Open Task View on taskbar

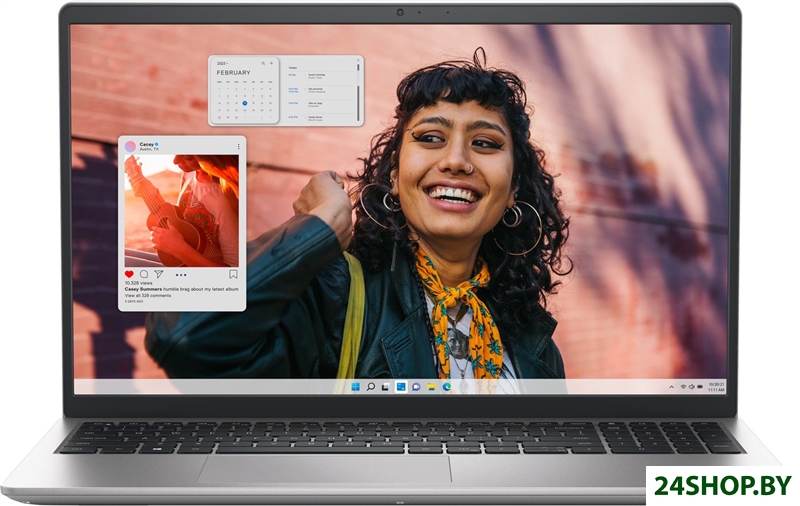[x=386, y=387]
